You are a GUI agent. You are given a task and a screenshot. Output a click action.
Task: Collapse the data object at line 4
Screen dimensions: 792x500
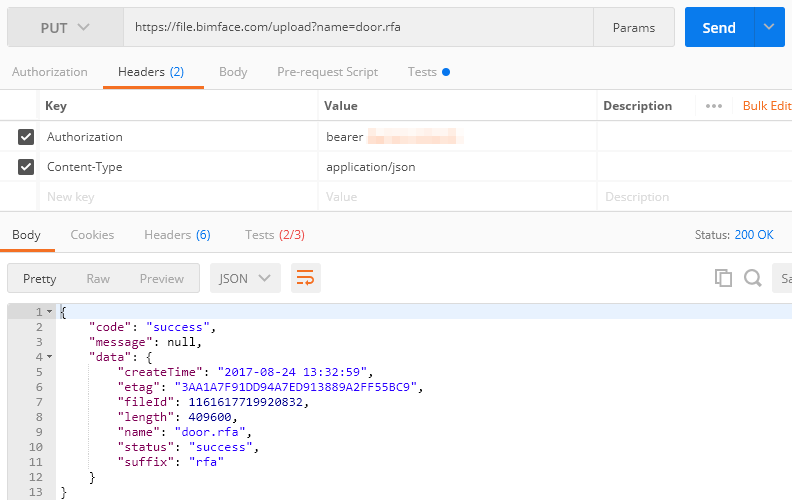[x=50, y=357]
